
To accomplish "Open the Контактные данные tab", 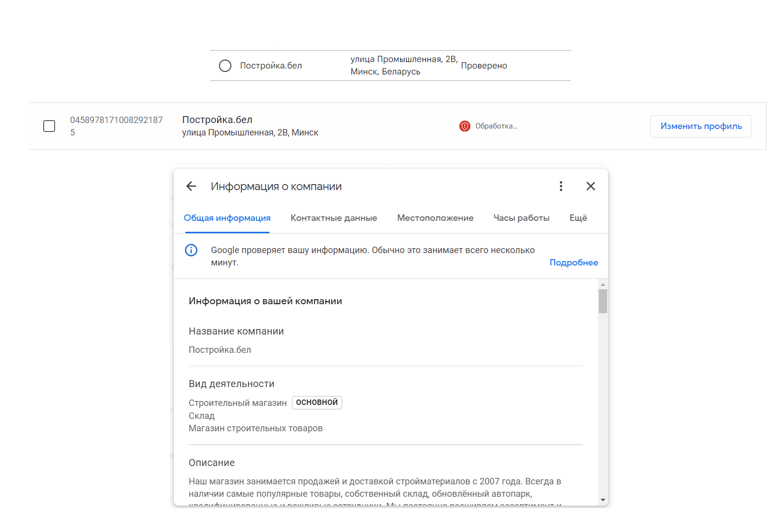I will [x=334, y=218].
